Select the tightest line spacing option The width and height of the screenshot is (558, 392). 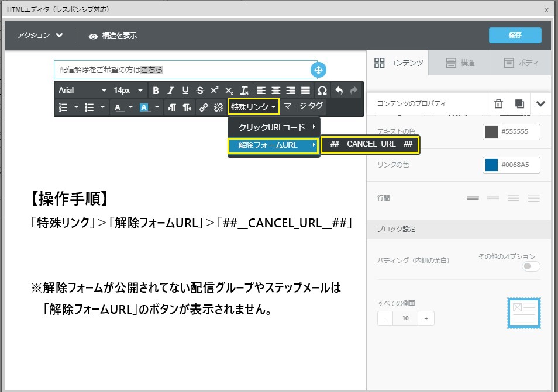[x=473, y=198]
